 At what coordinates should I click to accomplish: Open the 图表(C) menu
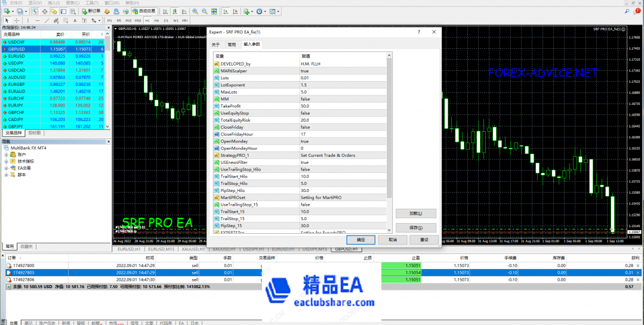coord(73,3)
